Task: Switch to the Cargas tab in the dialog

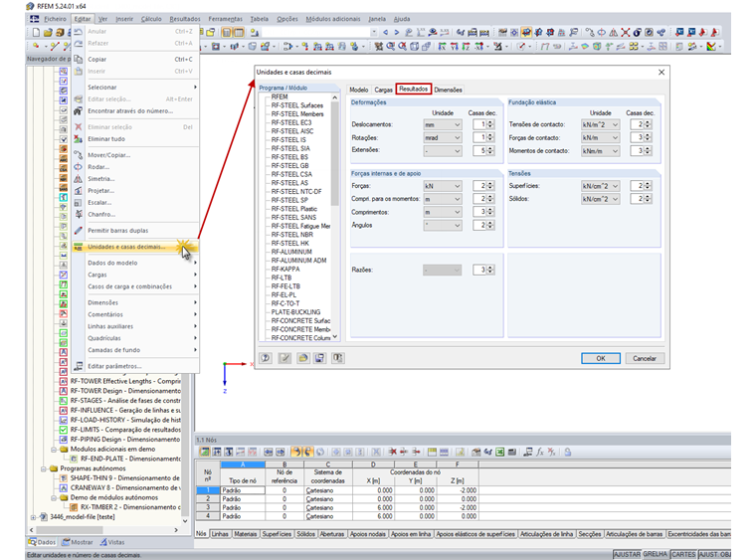Action: coord(383,90)
